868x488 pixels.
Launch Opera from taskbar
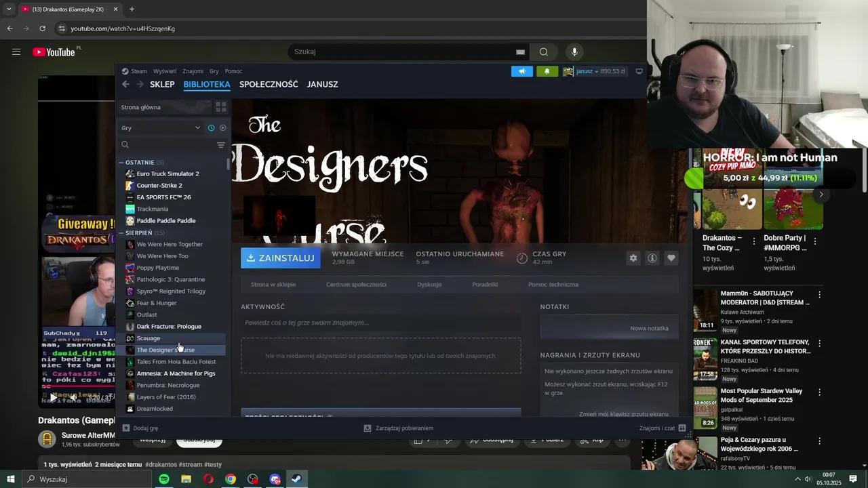click(208, 479)
